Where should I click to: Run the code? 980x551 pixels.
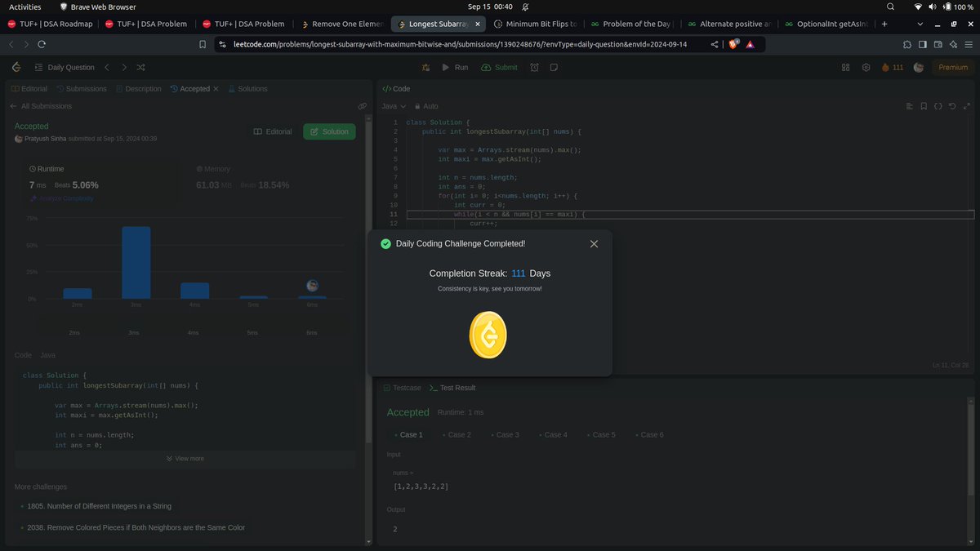[454, 67]
